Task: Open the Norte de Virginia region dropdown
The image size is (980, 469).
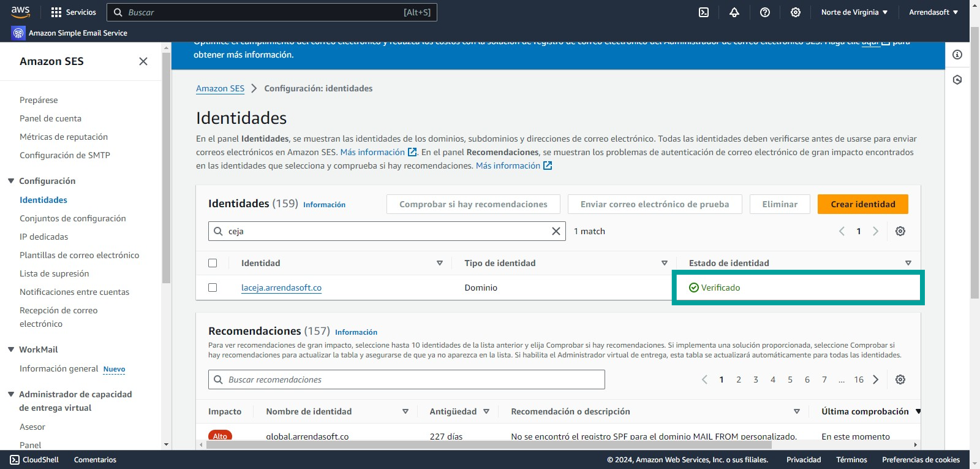Action: tap(854, 12)
